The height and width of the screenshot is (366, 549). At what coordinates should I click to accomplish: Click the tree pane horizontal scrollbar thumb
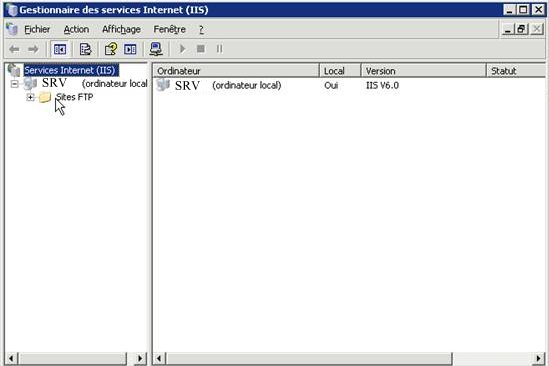click(x=71, y=358)
